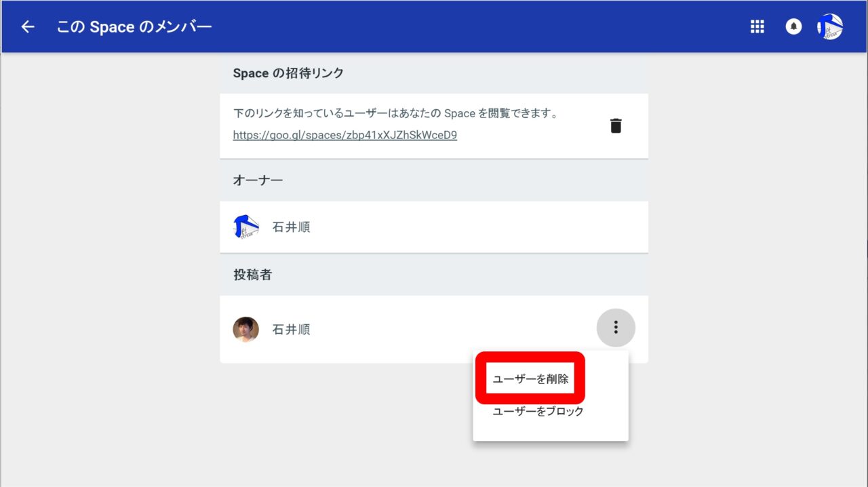868x487 pixels.
Task: Go back using the left arrow
Action: [28, 27]
